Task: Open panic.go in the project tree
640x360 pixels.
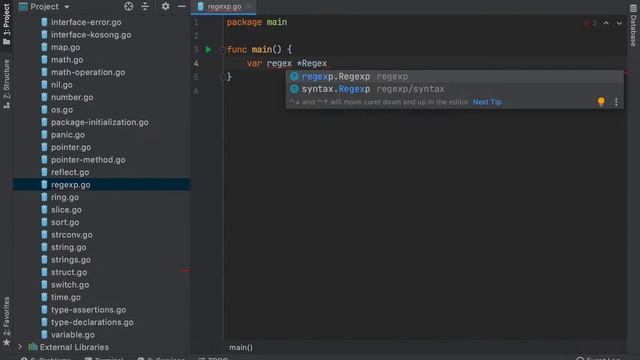Action: tap(68, 135)
